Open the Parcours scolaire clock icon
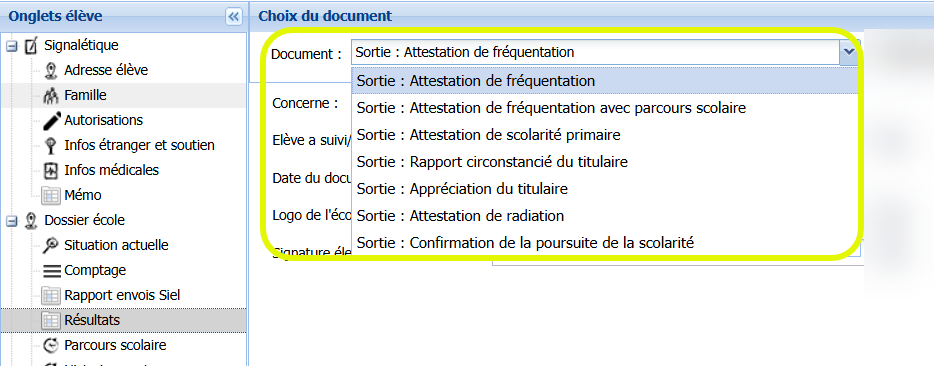This screenshot has width=934, height=366. pyautogui.click(x=51, y=346)
